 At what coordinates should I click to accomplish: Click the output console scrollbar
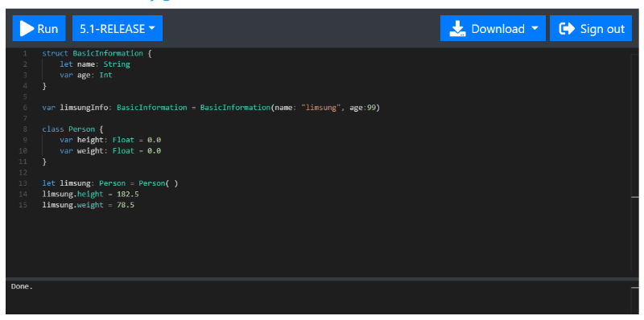635,297
